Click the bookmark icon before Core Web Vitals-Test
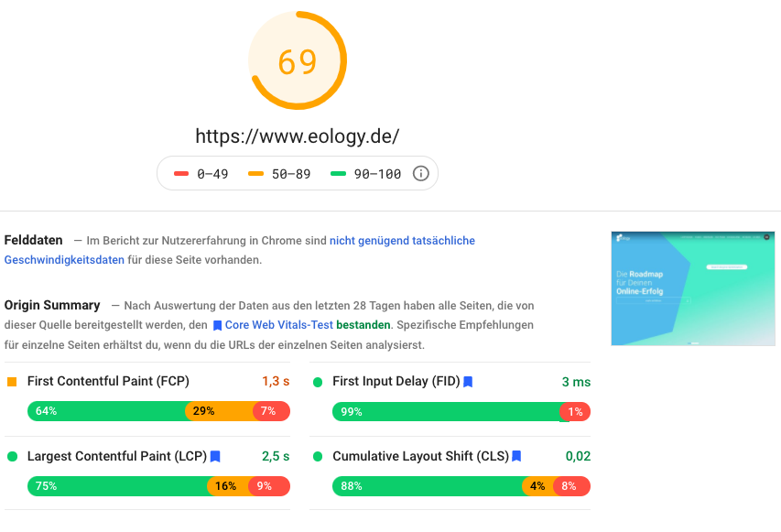 click(217, 325)
